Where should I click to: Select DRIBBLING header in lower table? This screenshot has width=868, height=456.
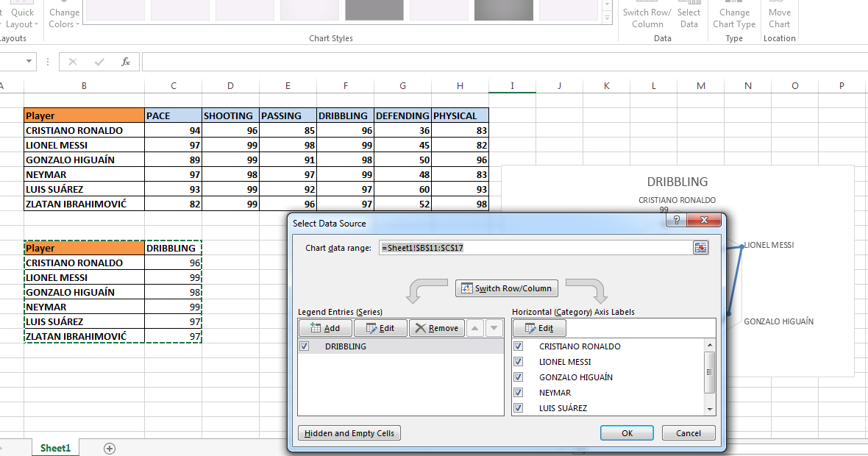click(x=174, y=248)
